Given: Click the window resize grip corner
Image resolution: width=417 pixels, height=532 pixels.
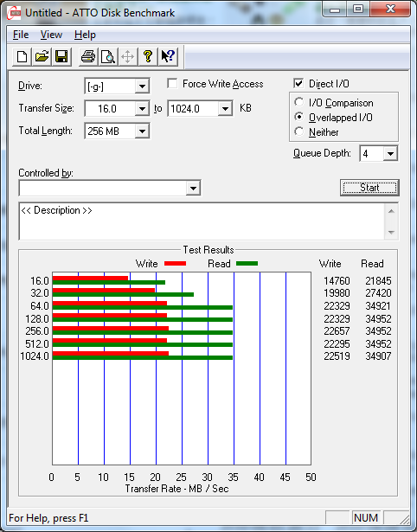Looking at the screenshot, I should pyautogui.click(x=404, y=518).
